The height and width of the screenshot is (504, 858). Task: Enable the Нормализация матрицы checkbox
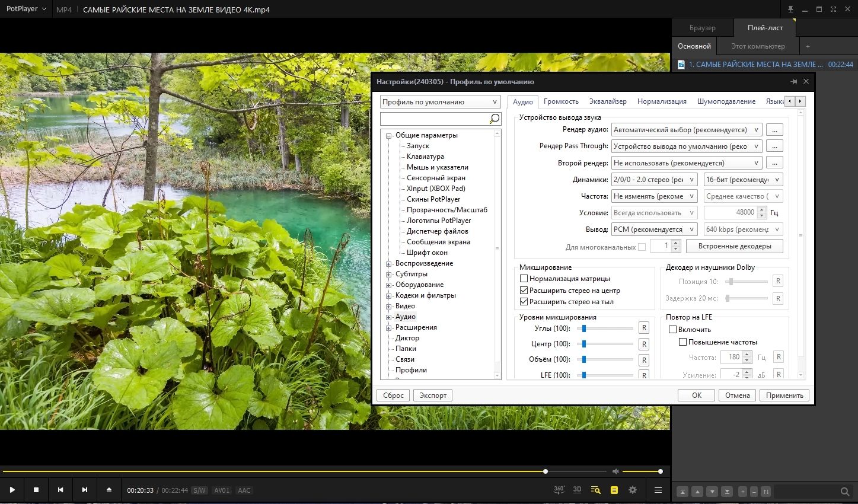click(524, 279)
